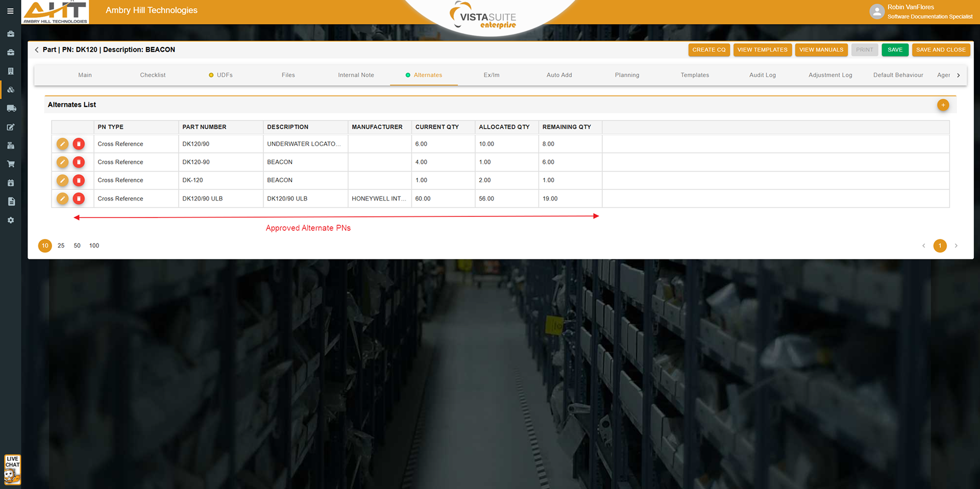Open the truck shipping icon in sidebar

tap(11, 108)
